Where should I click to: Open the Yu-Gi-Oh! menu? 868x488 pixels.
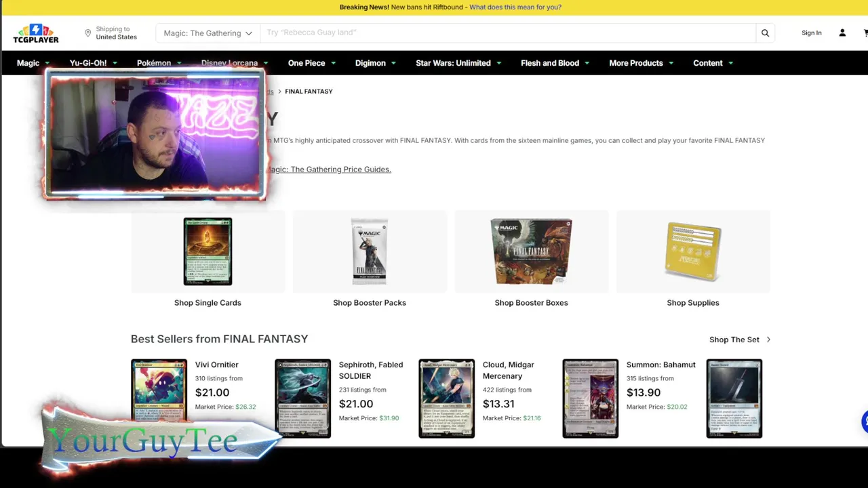point(94,63)
